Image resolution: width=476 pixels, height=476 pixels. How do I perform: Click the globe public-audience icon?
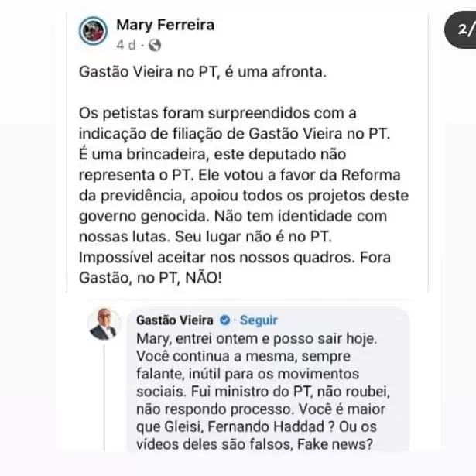pyautogui.click(x=155, y=45)
